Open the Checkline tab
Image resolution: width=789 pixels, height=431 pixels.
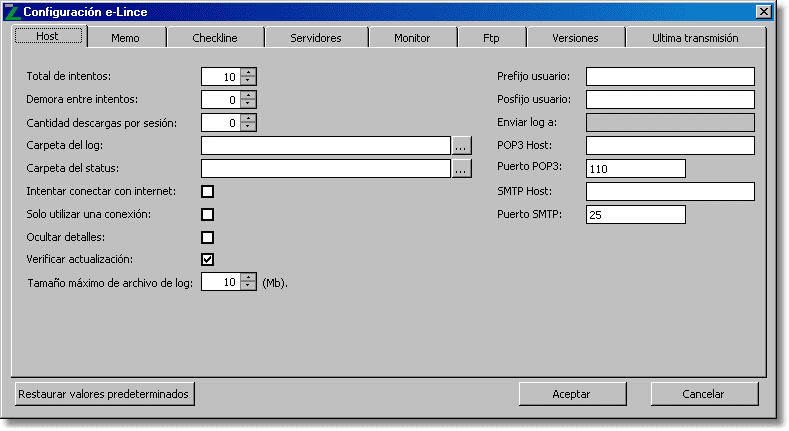tap(215, 38)
